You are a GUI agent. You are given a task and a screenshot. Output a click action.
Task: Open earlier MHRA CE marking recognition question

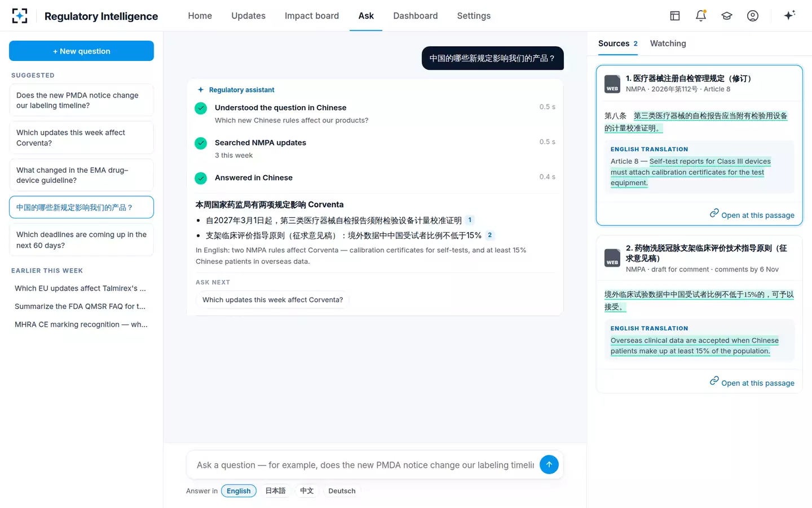click(x=81, y=325)
